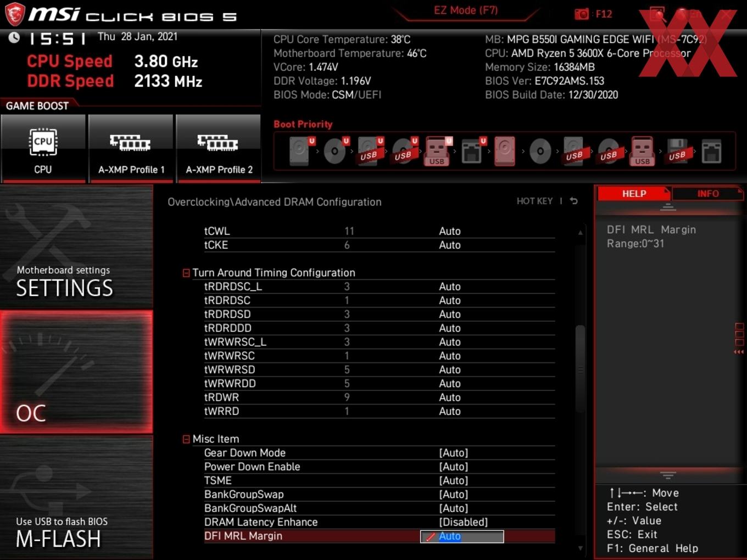Select the UEFI USB hard disk boot icon

369,151
